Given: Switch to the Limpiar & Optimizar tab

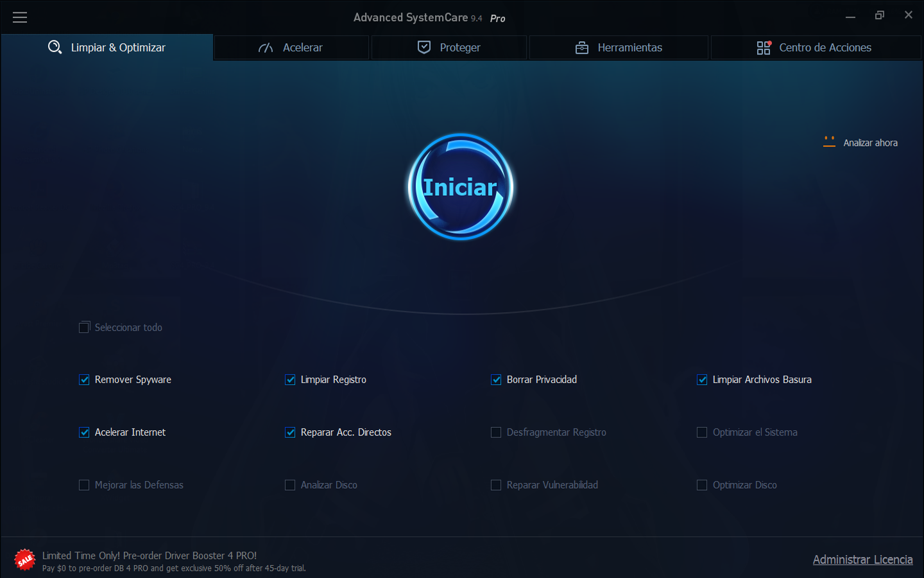Looking at the screenshot, I should point(107,48).
